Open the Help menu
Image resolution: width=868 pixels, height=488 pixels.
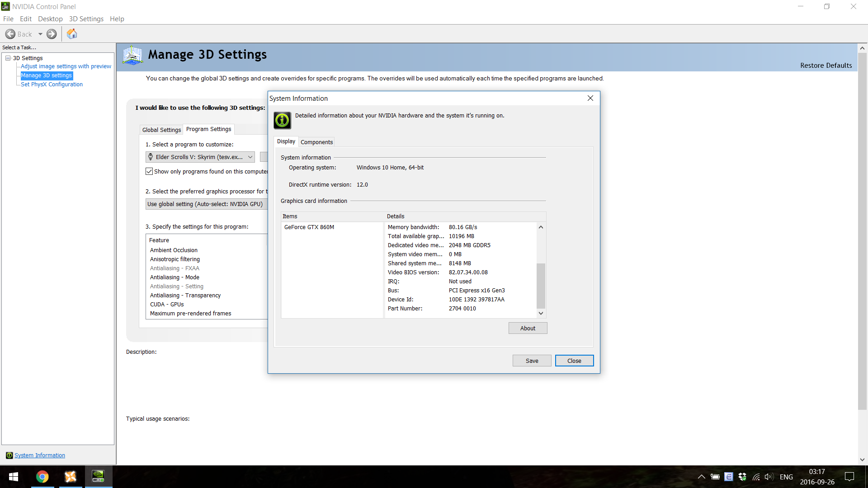(117, 19)
